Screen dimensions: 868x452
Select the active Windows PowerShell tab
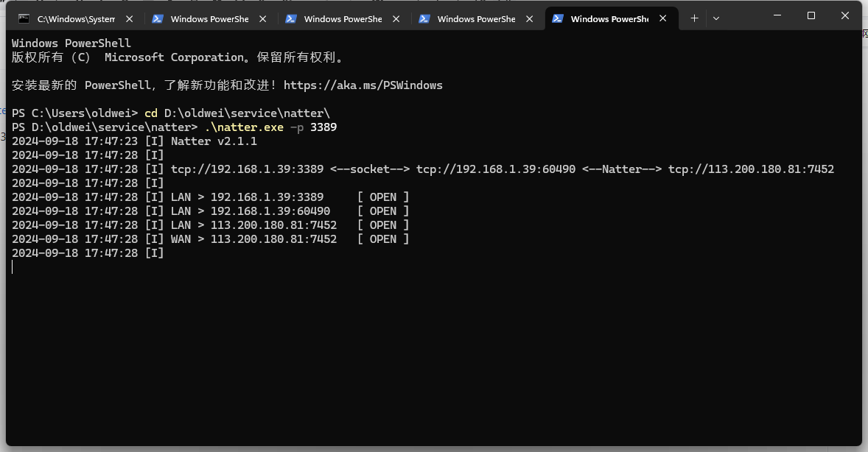tap(610, 19)
